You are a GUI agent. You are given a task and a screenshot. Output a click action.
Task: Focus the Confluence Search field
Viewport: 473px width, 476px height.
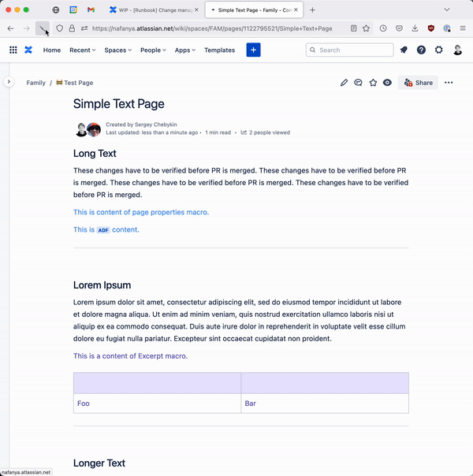point(350,50)
